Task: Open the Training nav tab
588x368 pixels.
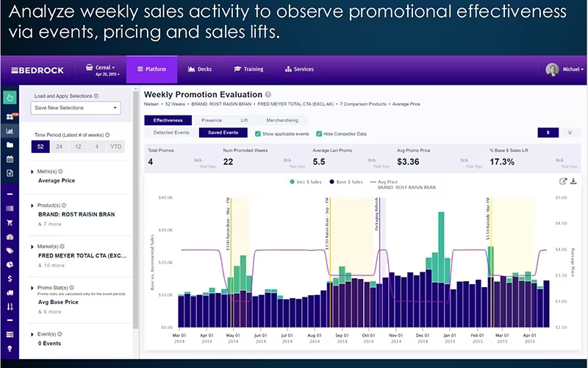Action: click(x=248, y=69)
